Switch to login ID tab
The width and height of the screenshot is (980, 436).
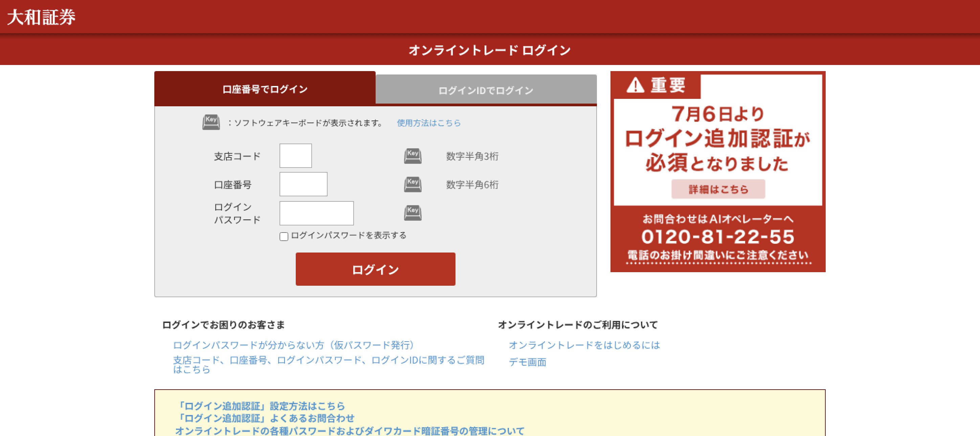[486, 90]
